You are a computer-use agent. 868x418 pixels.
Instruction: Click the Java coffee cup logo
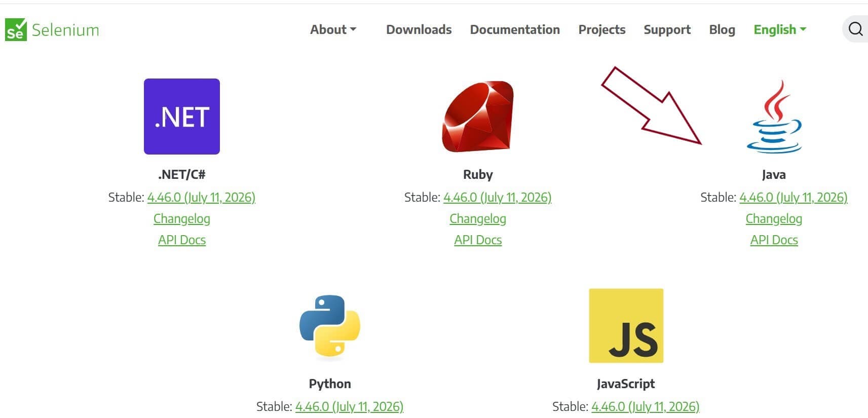pyautogui.click(x=774, y=117)
